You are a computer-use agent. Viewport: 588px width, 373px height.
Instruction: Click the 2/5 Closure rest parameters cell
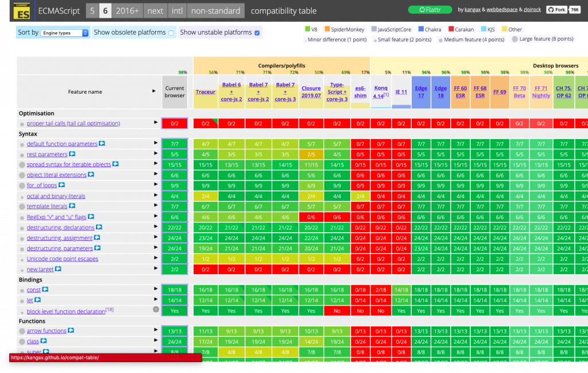311,154
